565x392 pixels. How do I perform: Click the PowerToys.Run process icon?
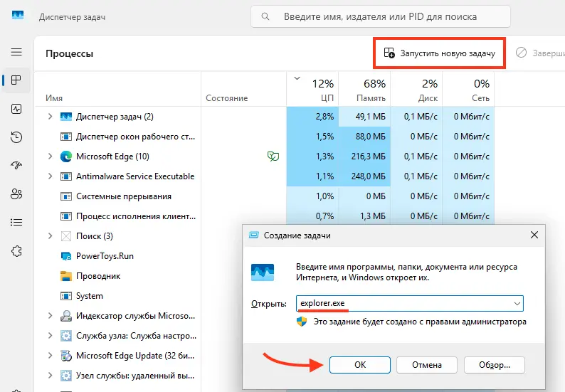click(x=66, y=256)
